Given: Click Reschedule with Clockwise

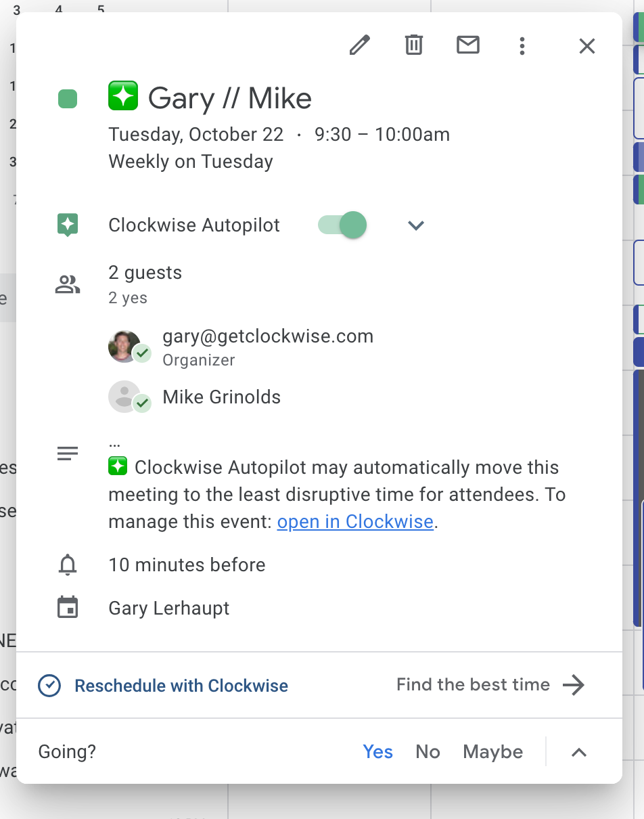Looking at the screenshot, I should point(181,686).
